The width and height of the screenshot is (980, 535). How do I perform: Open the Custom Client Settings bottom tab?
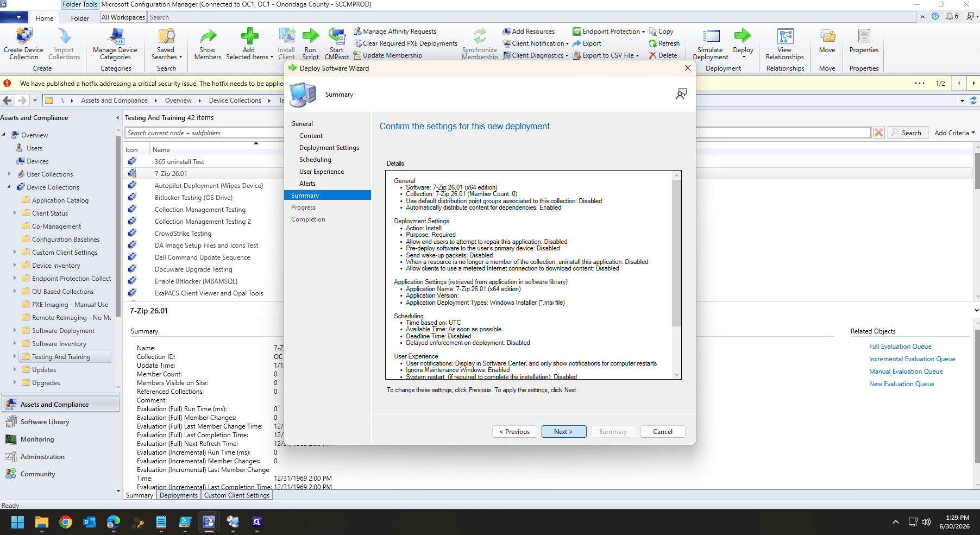[x=237, y=495]
